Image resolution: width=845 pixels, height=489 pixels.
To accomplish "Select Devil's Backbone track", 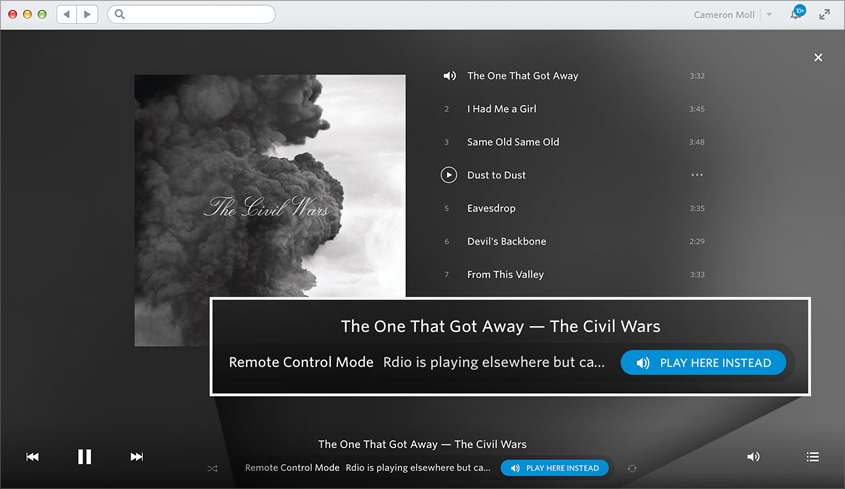I will 507,241.
